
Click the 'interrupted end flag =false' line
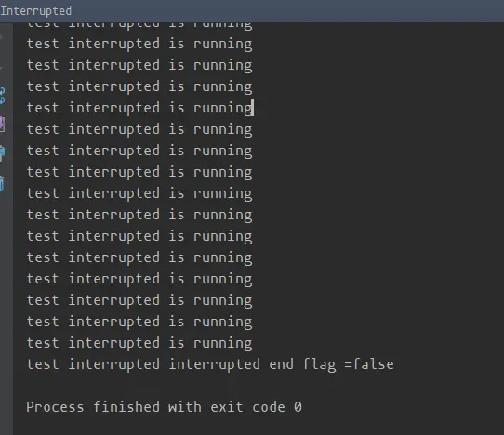[210, 364]
